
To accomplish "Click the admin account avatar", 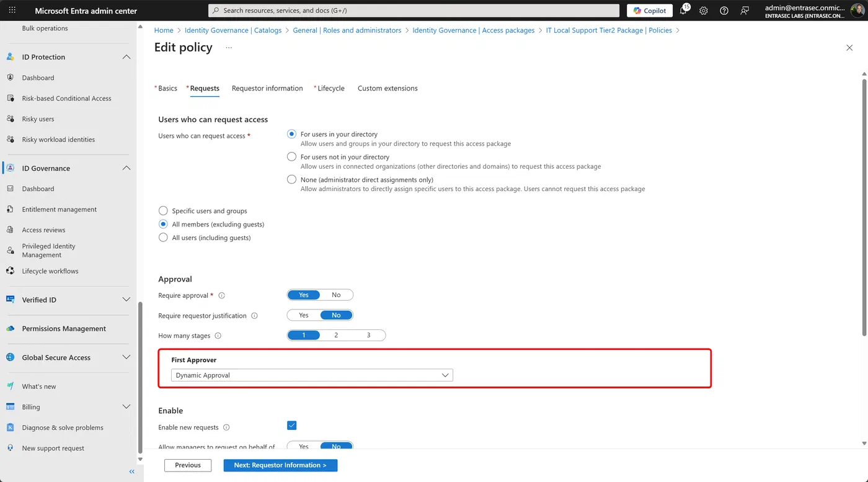I will (x=857, y=11).
